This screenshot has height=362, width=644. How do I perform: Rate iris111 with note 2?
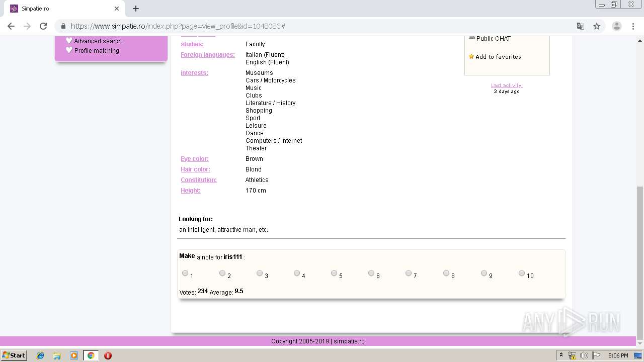(222, 273)
